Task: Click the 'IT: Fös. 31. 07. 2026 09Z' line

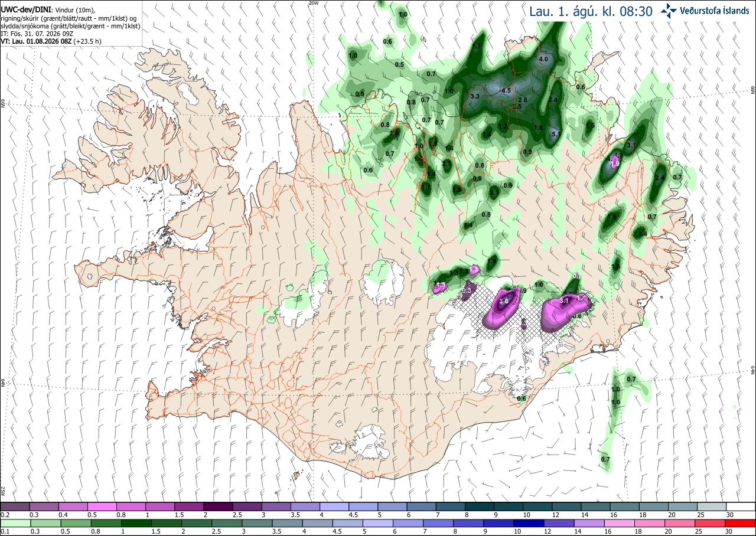Action: point(38,33)
